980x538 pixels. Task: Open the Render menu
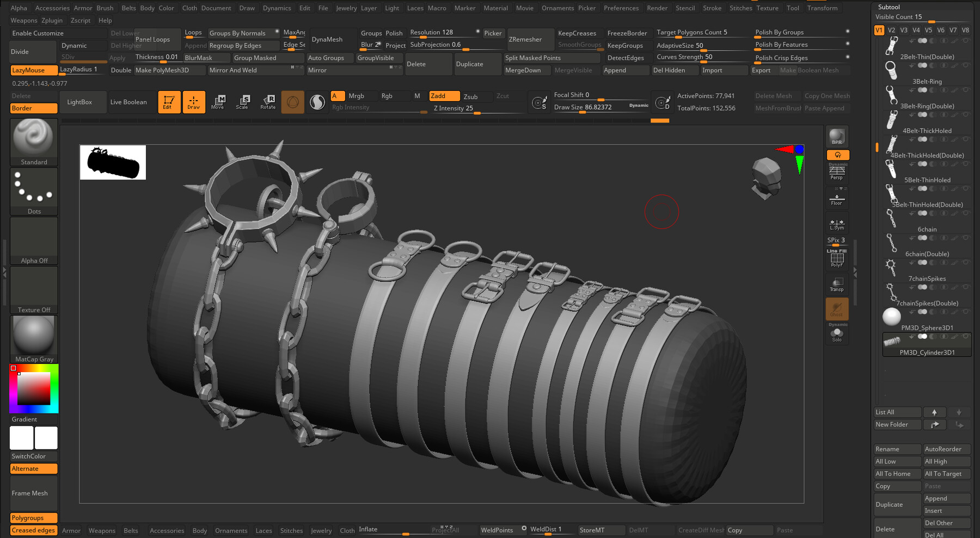point(657,8)
